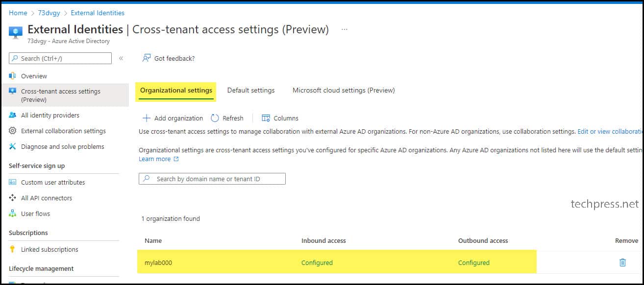Open Overview in the sidebar
The height and width of the screenshot is (285, 644).
(x=34, y=76)
